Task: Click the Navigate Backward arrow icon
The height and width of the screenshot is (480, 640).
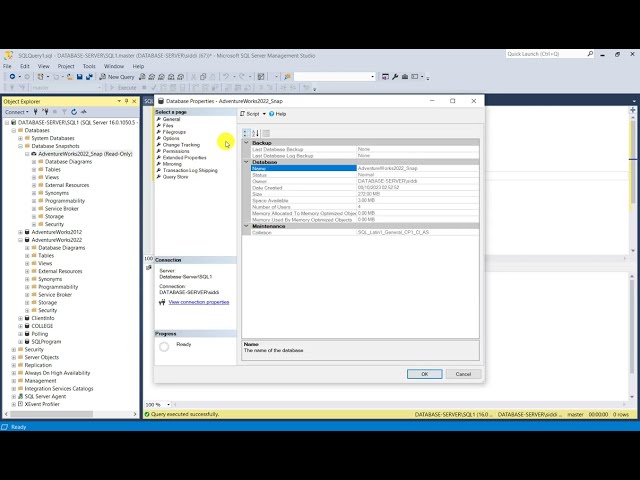Action: coord(12,77)
